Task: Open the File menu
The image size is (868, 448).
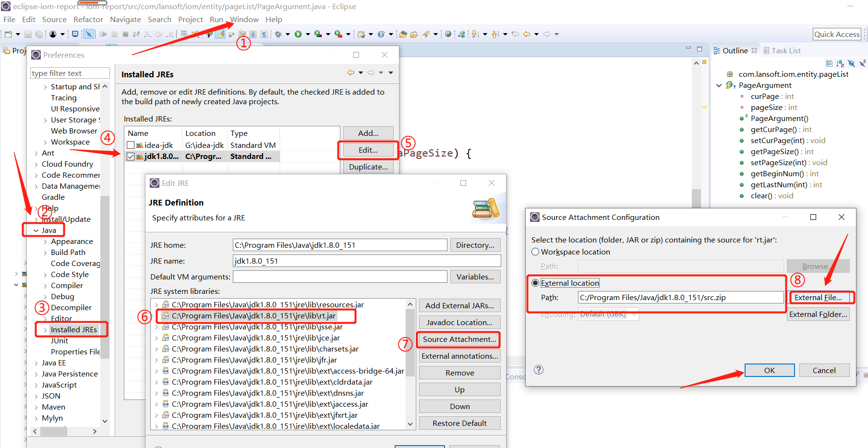Action: pyautogui.click(x=9, y=20)
